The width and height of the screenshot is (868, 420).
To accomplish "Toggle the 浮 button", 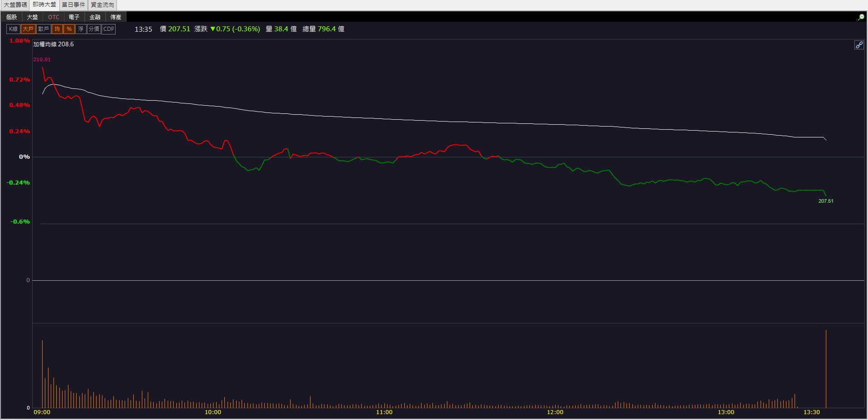I will pos(81,29).
